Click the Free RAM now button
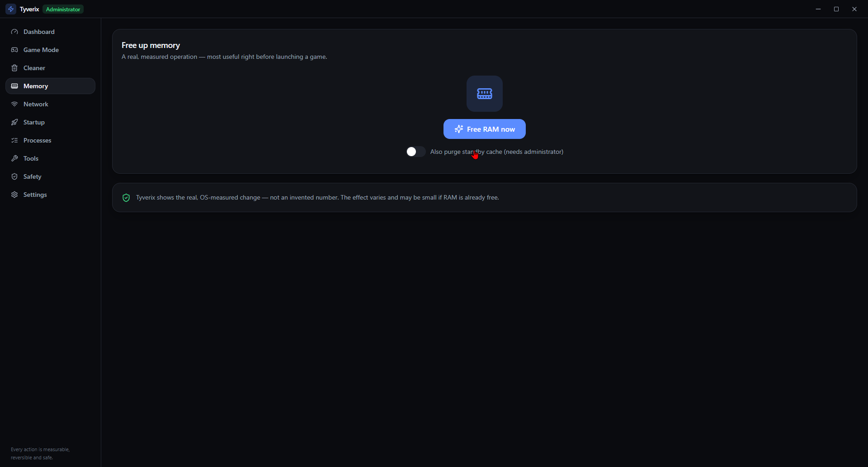868x467 pixels. click(485, 129)
